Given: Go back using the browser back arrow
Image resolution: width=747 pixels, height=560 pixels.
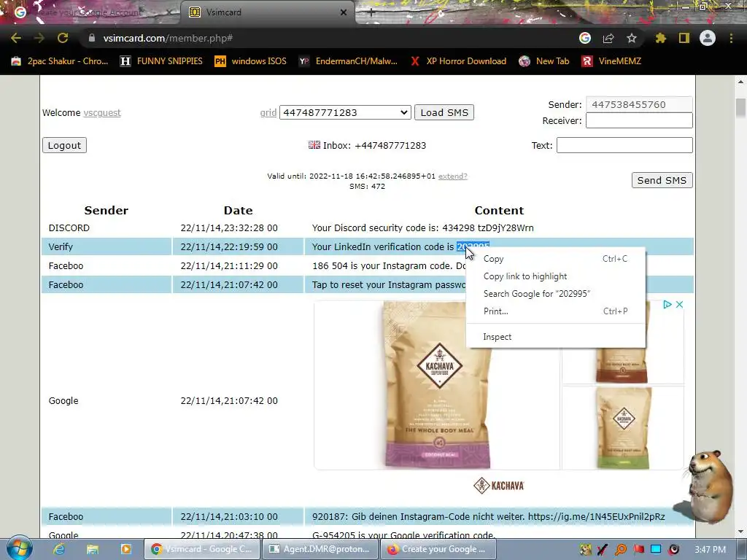Looking at the screenshot, I should (x=16, y=38).
